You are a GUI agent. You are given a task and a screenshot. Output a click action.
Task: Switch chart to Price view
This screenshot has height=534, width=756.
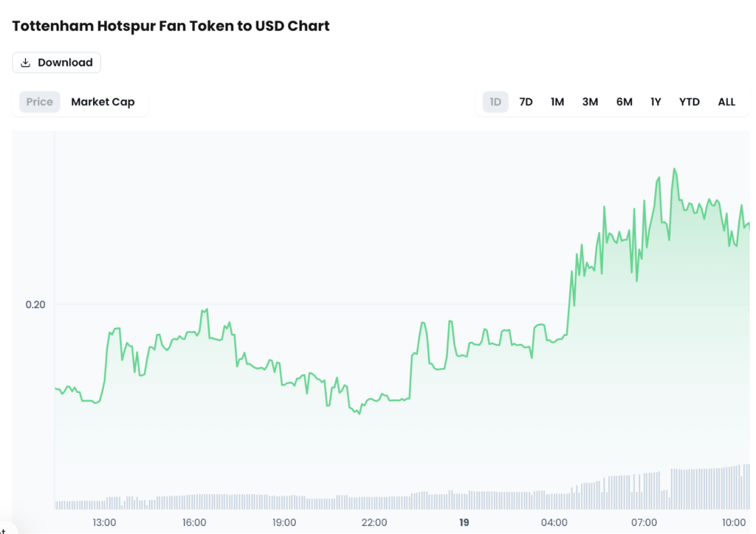coord(40,102)
